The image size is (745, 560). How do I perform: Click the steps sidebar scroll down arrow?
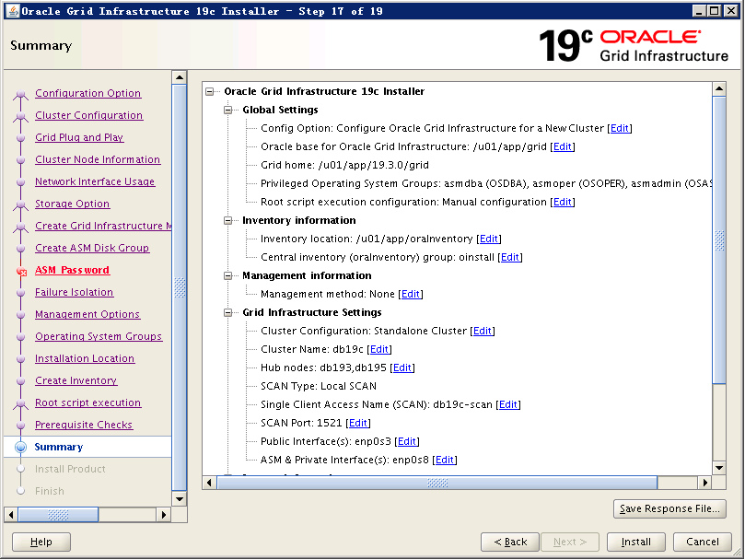[180, 499]
